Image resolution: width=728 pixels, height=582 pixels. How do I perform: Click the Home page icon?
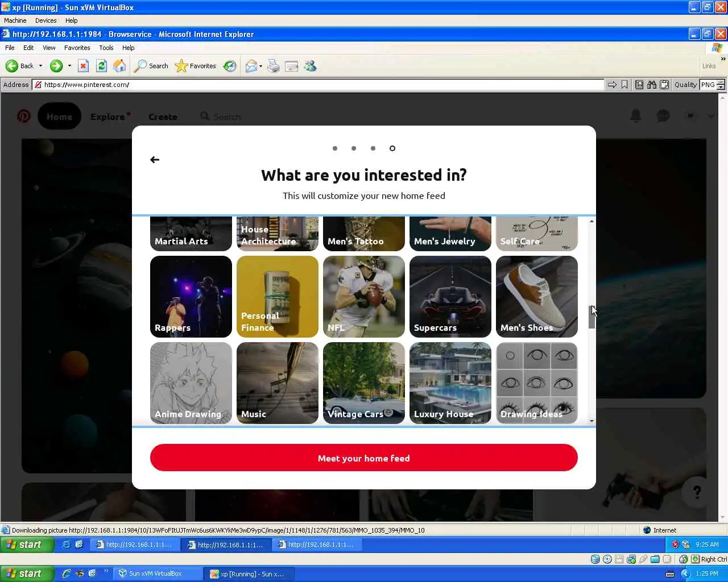(x=119, y=66)
